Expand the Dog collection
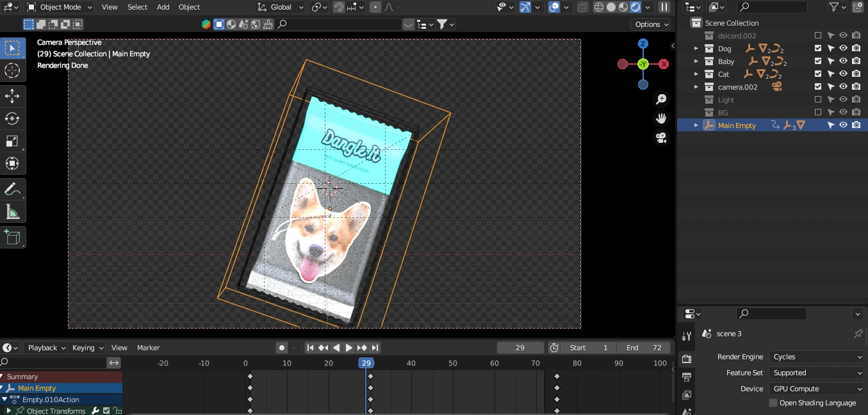Screen dimensions: 868x415 [x=696, y=49]
